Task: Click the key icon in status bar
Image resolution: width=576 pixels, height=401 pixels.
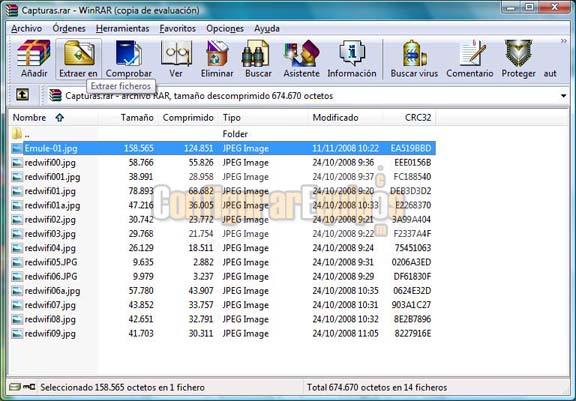Action: pyautogui.click(x=29, y=387)
